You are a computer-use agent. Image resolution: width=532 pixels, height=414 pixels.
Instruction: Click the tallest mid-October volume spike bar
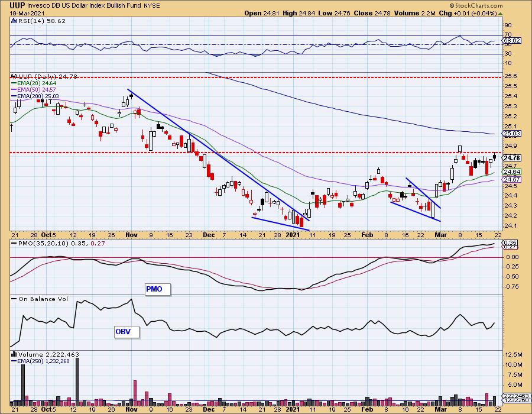(77, 381)
